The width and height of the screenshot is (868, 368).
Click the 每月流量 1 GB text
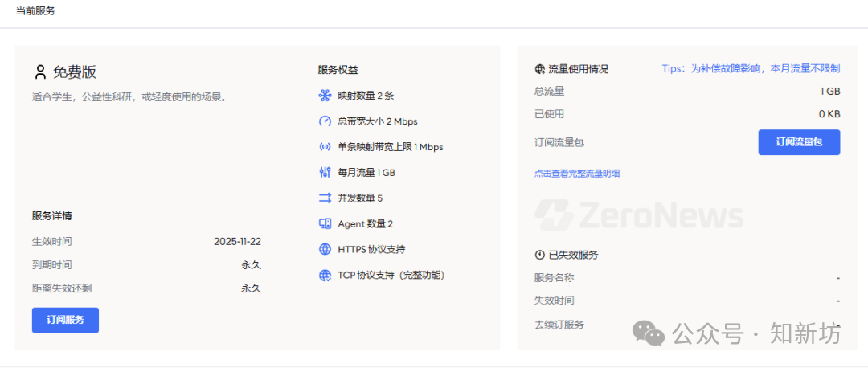click(366, 173)
